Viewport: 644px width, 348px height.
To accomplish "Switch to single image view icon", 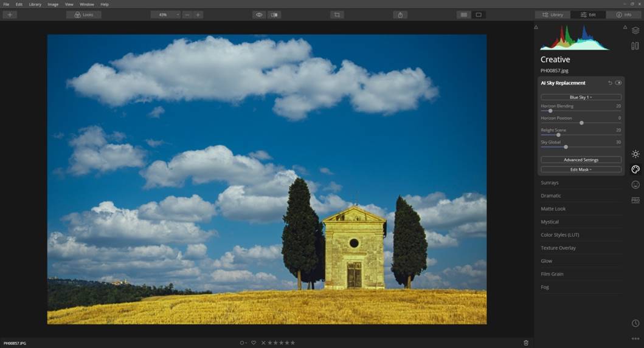I will coord(479,15).
